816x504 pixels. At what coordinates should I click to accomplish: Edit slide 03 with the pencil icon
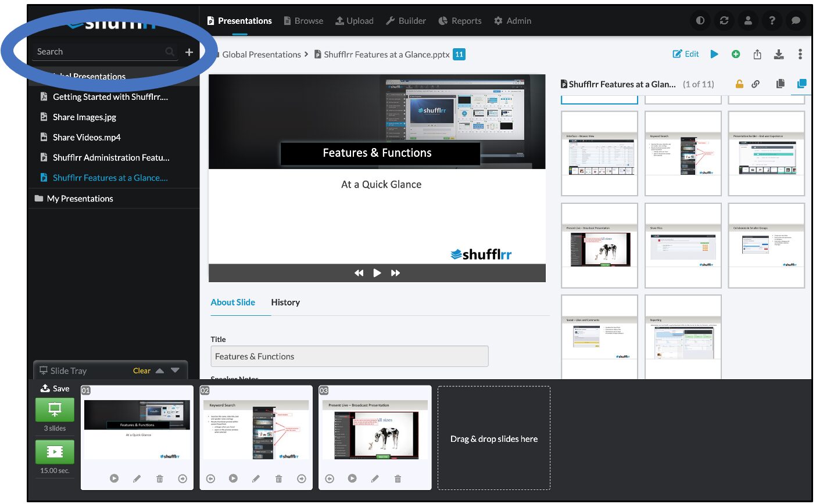coord(375,478)
